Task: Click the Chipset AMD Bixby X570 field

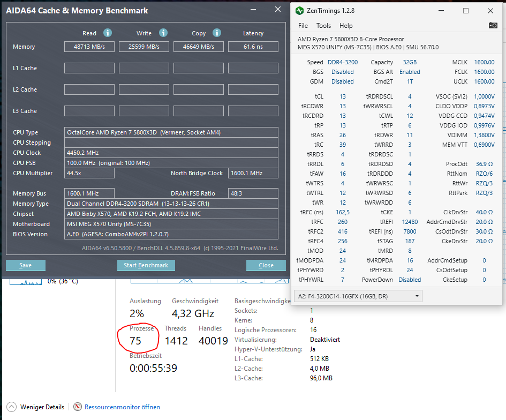Action: tap(171, 214)
